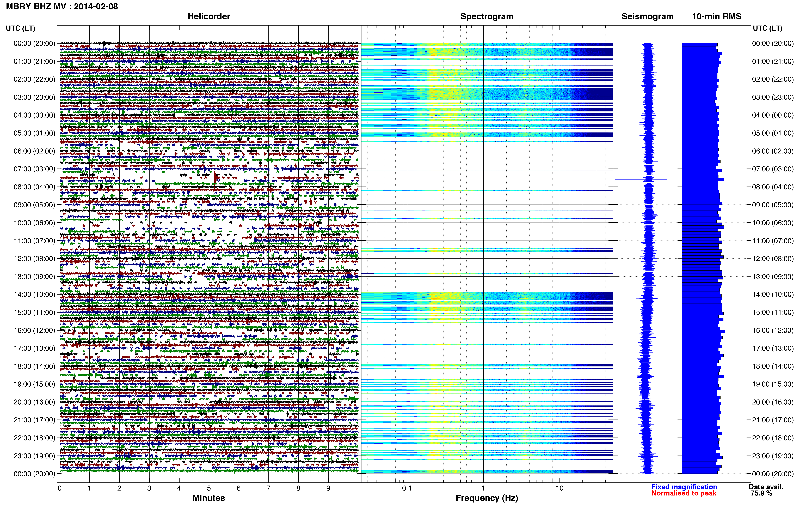
Task: Click the 9 tick on the Minutes axis
Action: coord(328,488)
